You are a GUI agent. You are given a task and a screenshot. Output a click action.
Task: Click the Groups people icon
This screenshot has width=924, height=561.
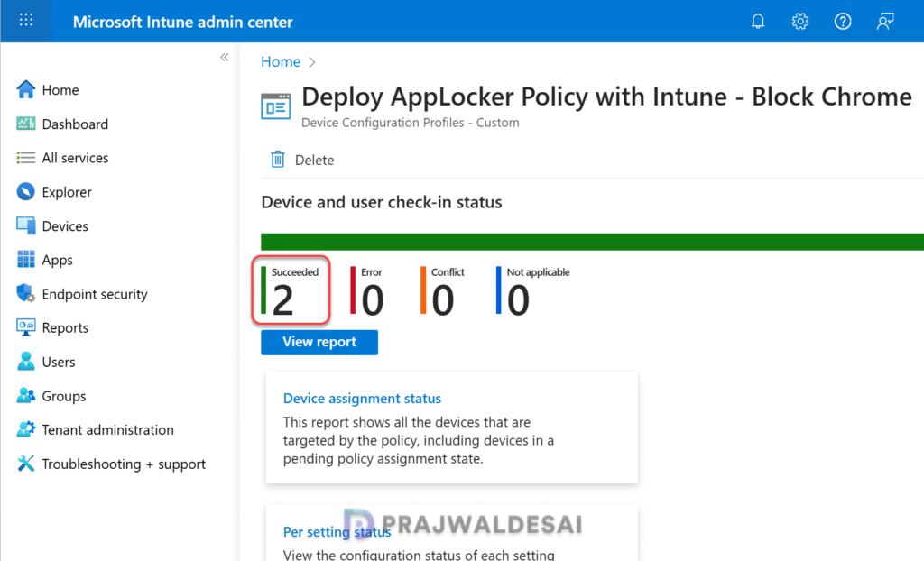(26, 395)
